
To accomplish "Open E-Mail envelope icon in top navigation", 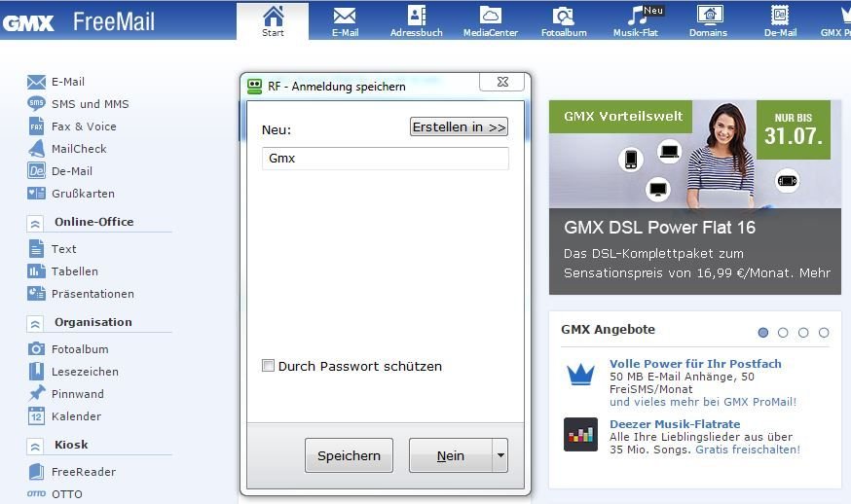I will click(345, 16).
